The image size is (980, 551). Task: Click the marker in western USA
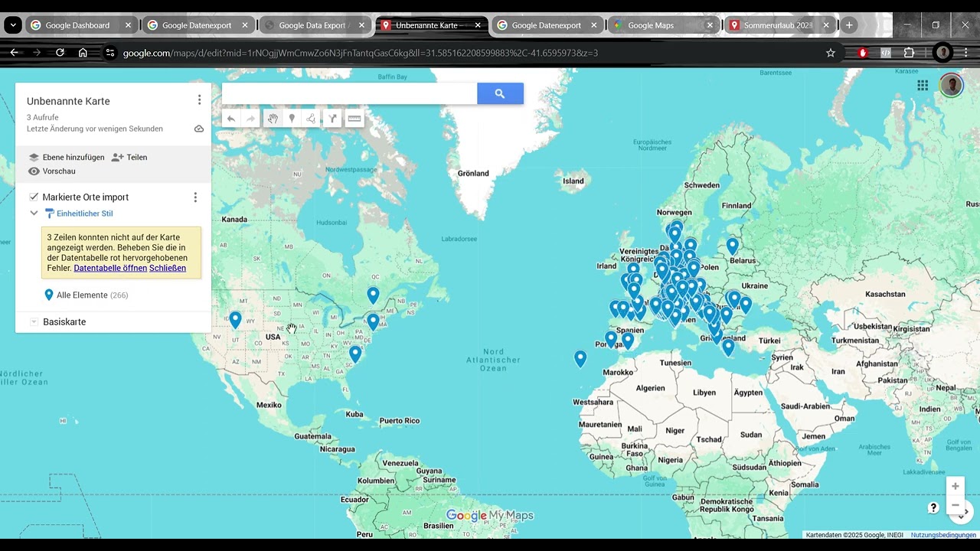[x=235, y=319]
